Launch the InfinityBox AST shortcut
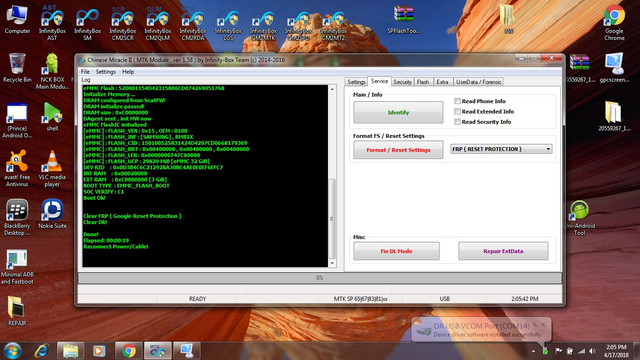640x360 pixels. [x=52, y=23]
